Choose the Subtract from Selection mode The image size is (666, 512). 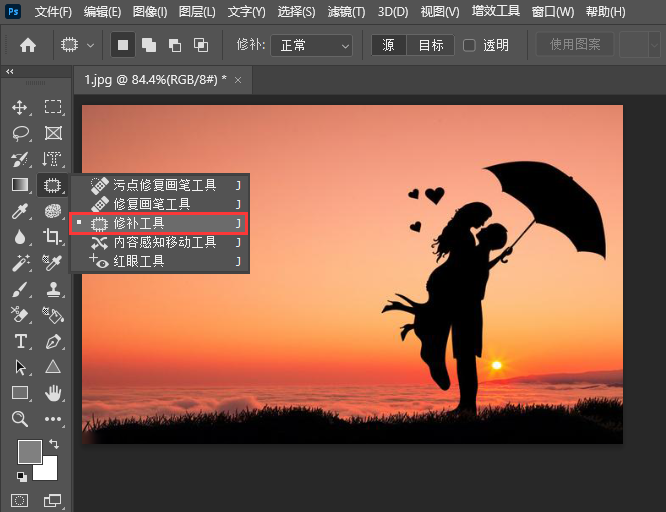pos(175,45)
